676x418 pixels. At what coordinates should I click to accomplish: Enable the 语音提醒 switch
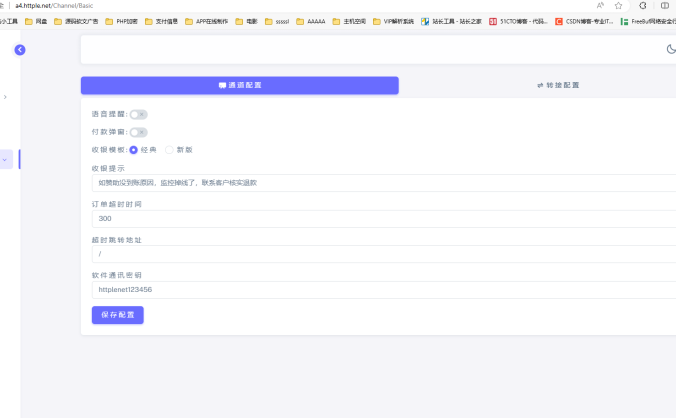tap(138, 114)
